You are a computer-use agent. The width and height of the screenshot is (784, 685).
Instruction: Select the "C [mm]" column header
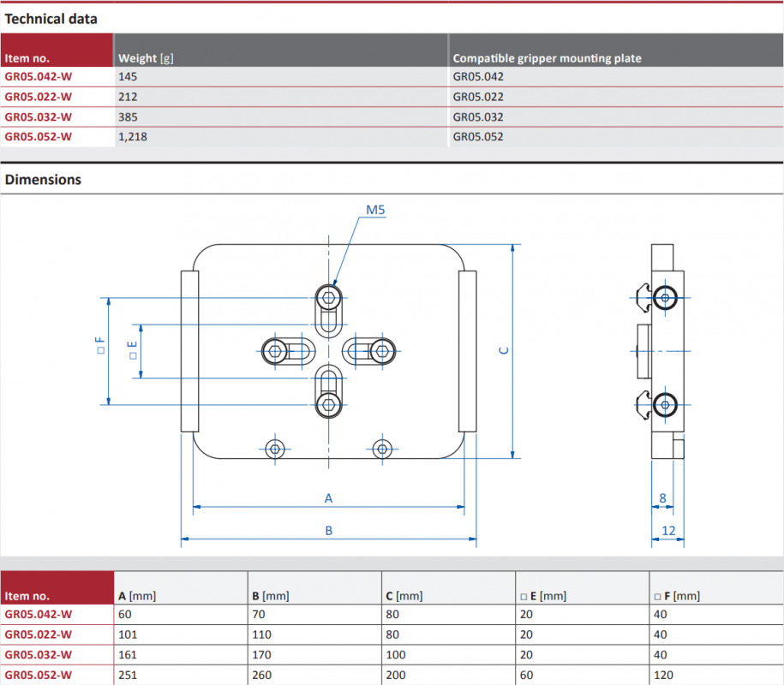[x=404, y=596]
